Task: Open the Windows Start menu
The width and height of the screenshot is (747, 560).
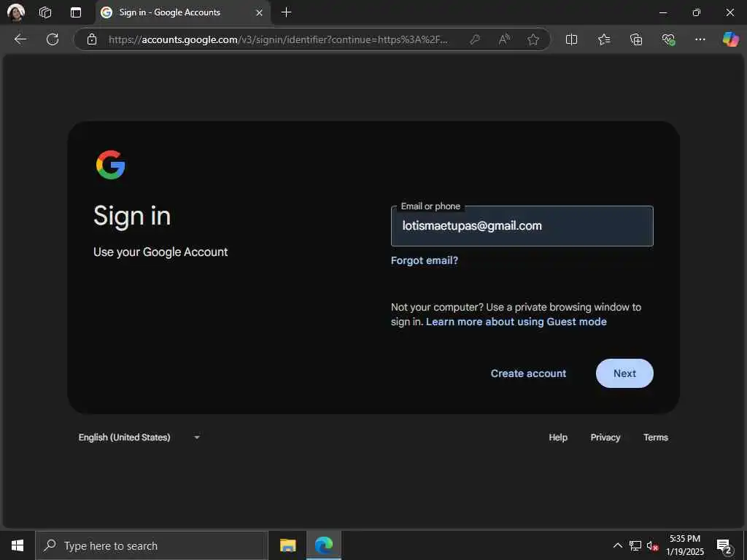Action: [x=18, y=545]
